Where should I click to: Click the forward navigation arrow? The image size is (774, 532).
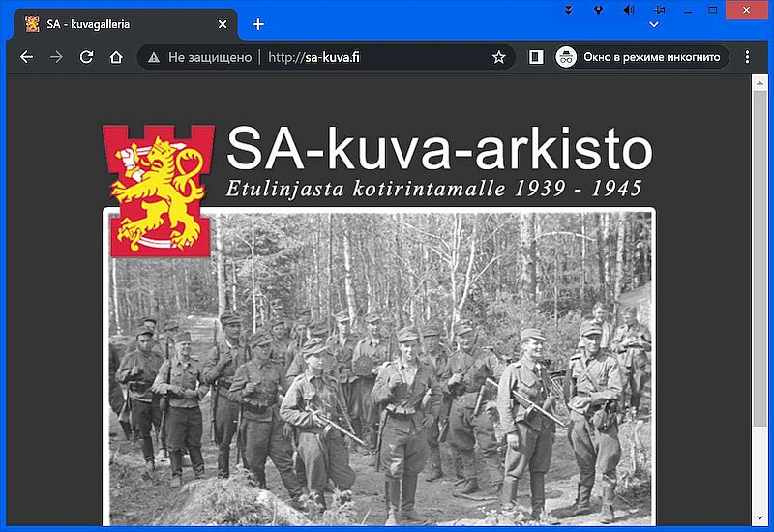[x=56, y=57]
